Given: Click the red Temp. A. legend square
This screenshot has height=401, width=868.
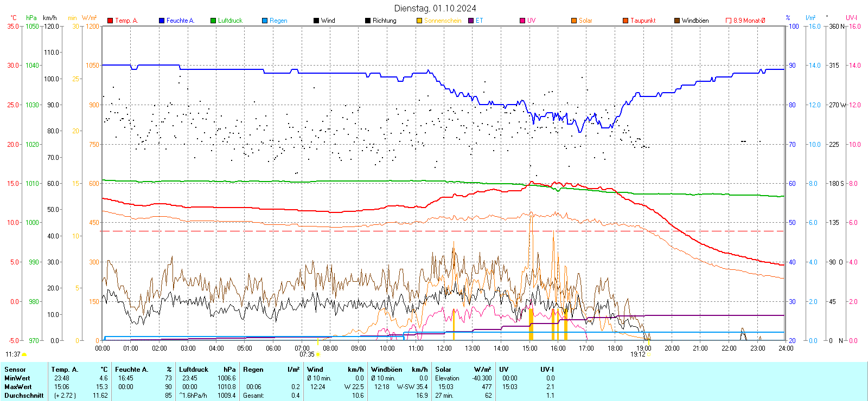Looking at the screenshot, I should tap(110, 21).
